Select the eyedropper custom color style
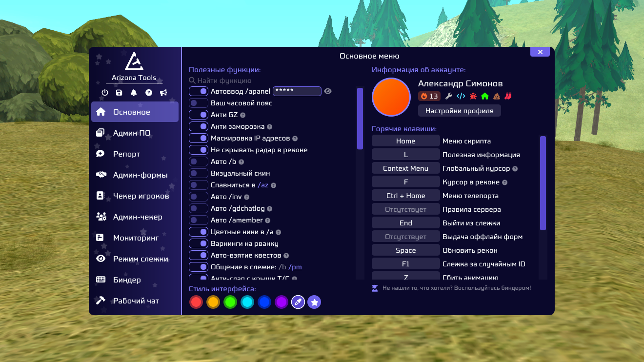Image resolution: width=644 pixels, height=362 pixels. (298, 302)
